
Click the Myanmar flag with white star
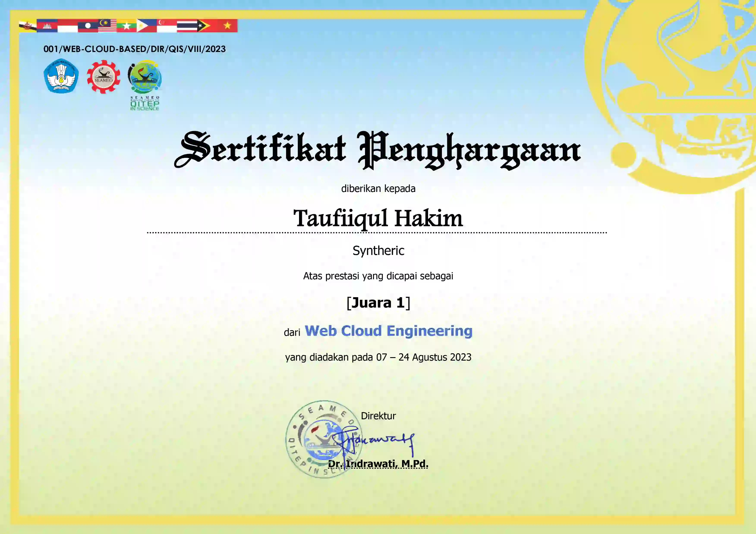[126, 26]
